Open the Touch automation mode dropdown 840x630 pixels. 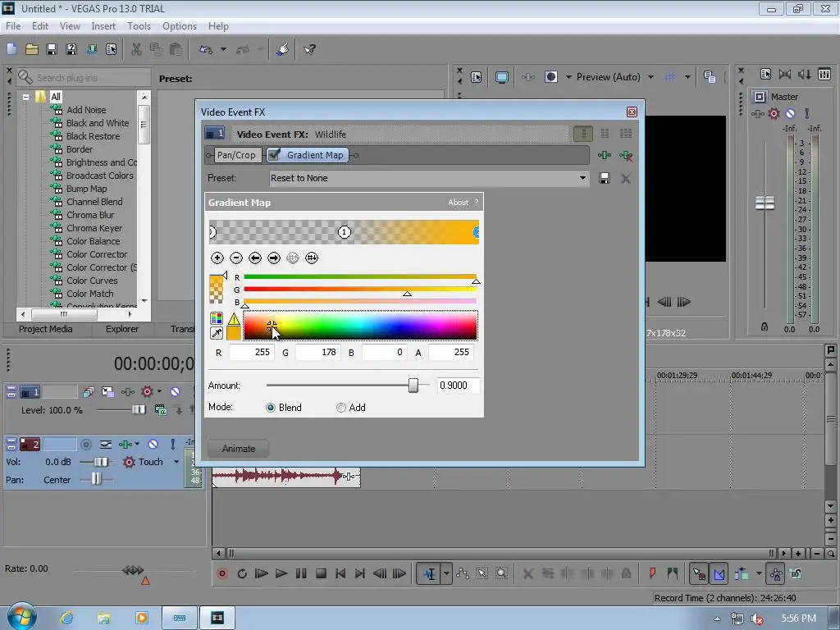176,462
